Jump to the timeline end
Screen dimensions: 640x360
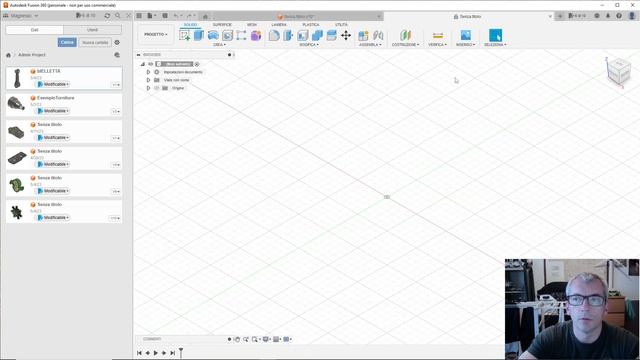(173, 353)
